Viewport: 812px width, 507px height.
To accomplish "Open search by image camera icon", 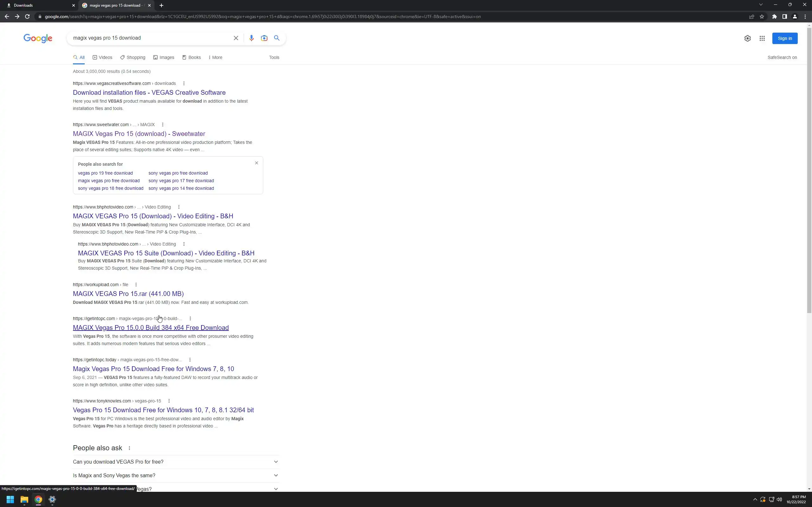I will [x=264, y=38].
